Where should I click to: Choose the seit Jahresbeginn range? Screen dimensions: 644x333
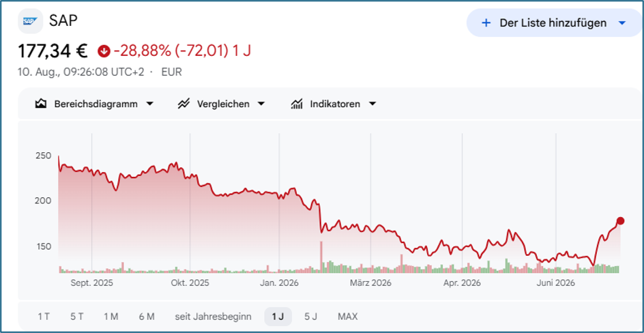(x=213, y=317)
